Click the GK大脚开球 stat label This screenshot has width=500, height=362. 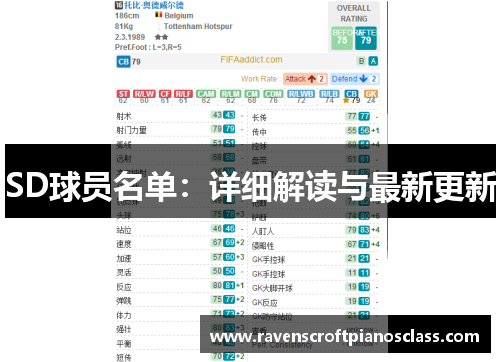click(x=272, y=288)
